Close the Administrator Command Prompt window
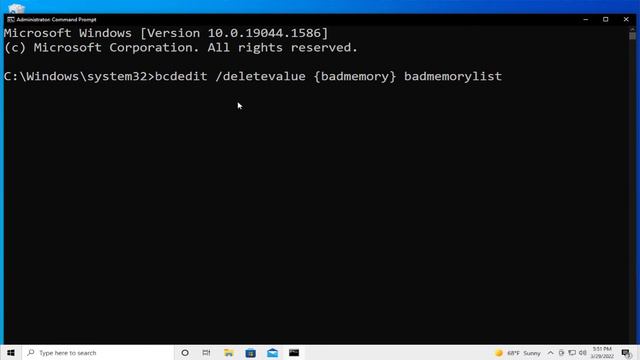Screen dimensions: 640x360 click(626, 19)
